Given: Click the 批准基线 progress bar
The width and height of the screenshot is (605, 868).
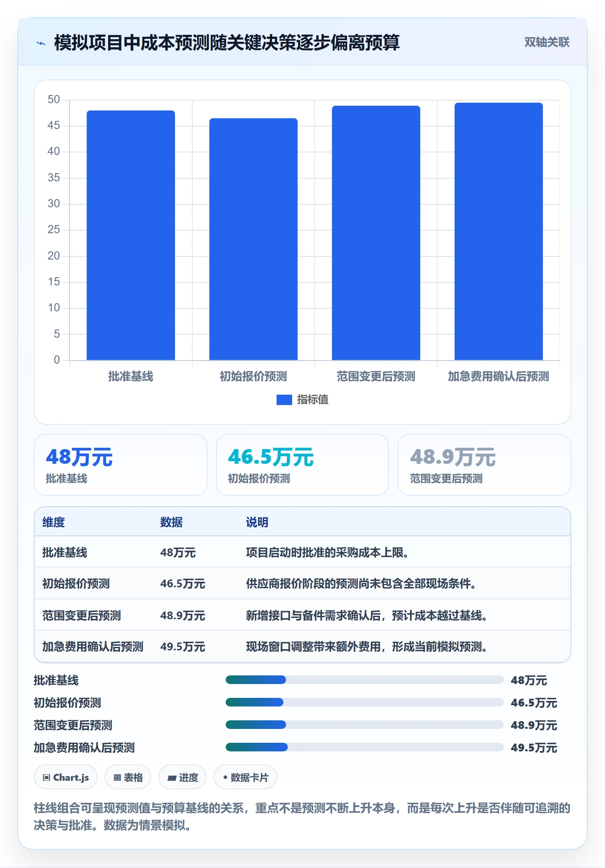Looking at the screenshot, I should click(x=364, y=680).
